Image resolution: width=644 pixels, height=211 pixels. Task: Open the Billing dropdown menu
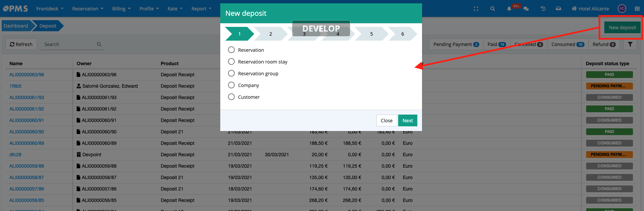coord(121,9)
